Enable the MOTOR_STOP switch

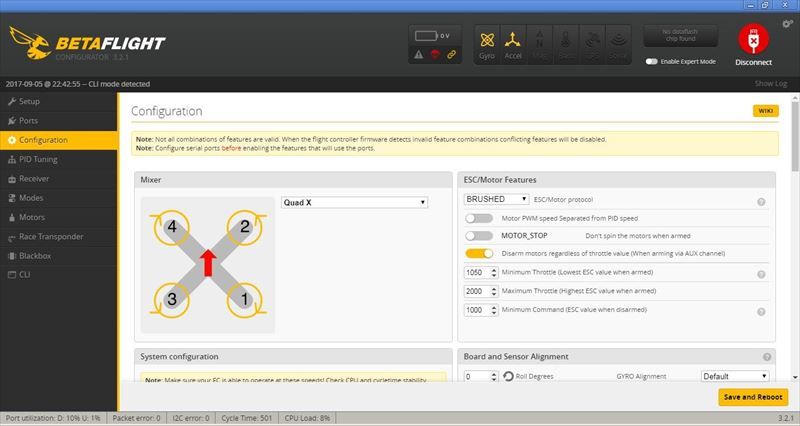click(x=479, y=236)
